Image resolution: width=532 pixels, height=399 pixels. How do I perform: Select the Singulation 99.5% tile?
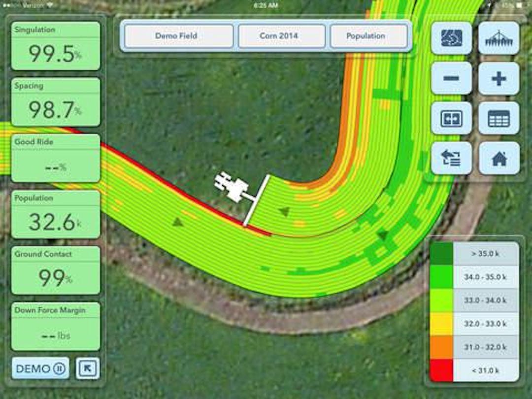[x=55, y=46]
